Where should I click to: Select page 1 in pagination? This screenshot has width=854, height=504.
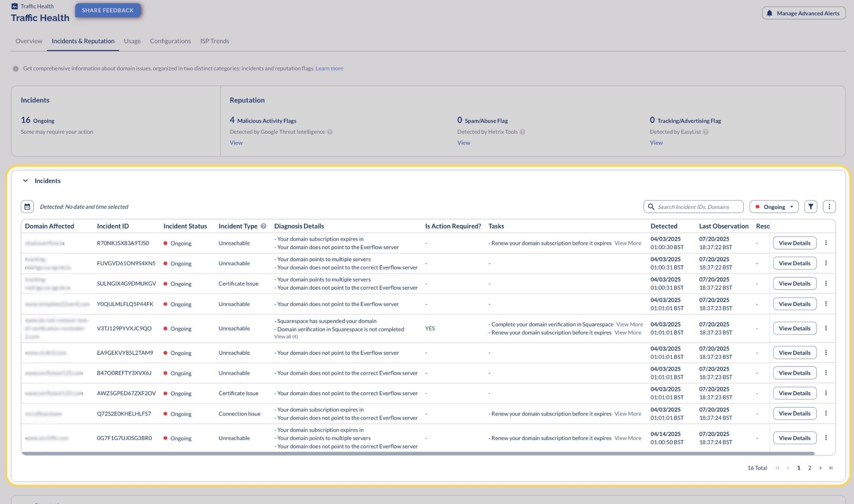pos(798,468)
